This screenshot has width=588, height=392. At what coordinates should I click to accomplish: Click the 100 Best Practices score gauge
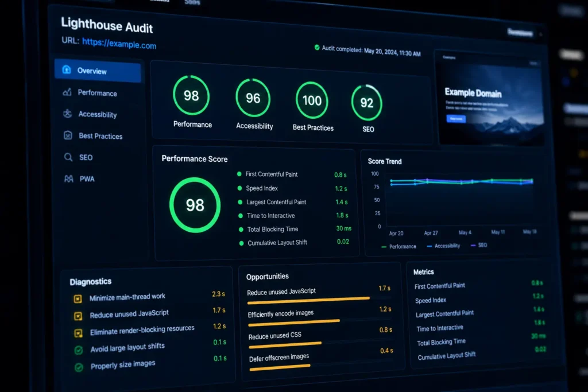(312, 100)
